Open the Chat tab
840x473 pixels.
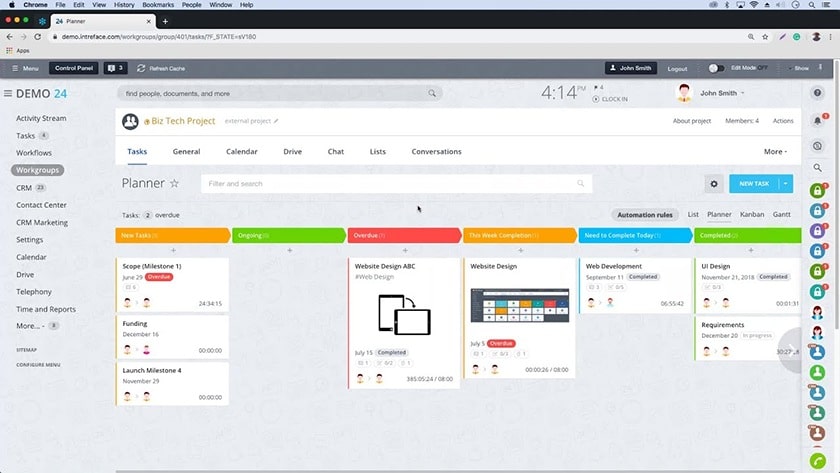point(336,152)
